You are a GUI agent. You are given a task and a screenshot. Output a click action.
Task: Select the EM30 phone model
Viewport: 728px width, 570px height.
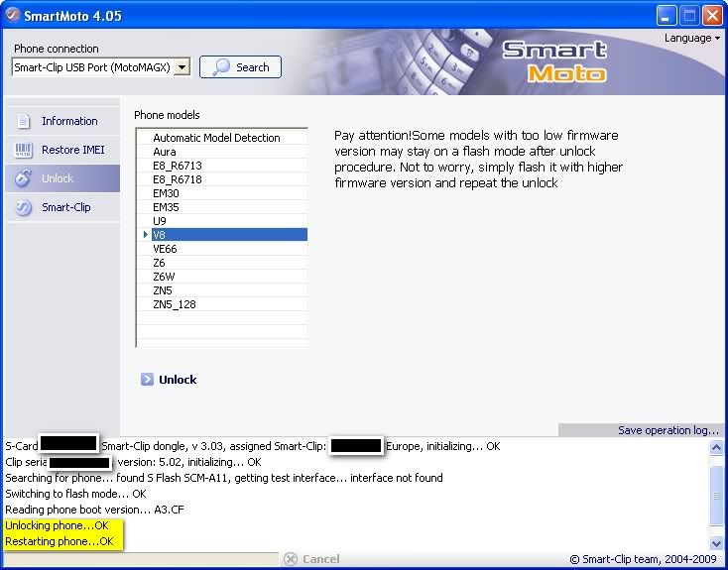coord(229,193)
